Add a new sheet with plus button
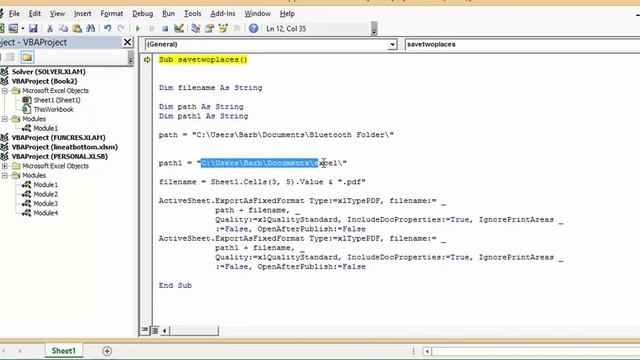 pos(107,351)
